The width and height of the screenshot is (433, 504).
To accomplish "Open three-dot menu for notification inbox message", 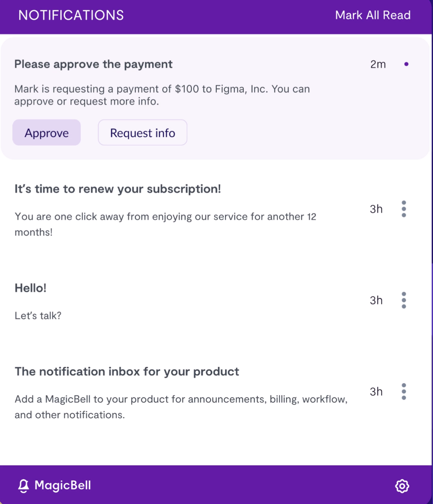I will (404, 392).
